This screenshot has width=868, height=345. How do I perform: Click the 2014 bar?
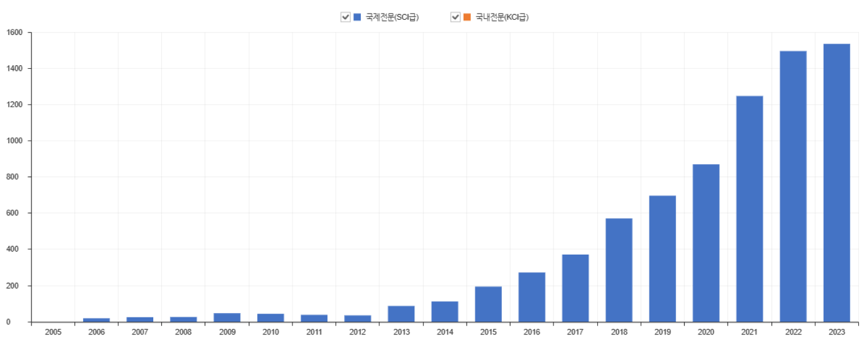pyautogui.click(x=445, y=311)
